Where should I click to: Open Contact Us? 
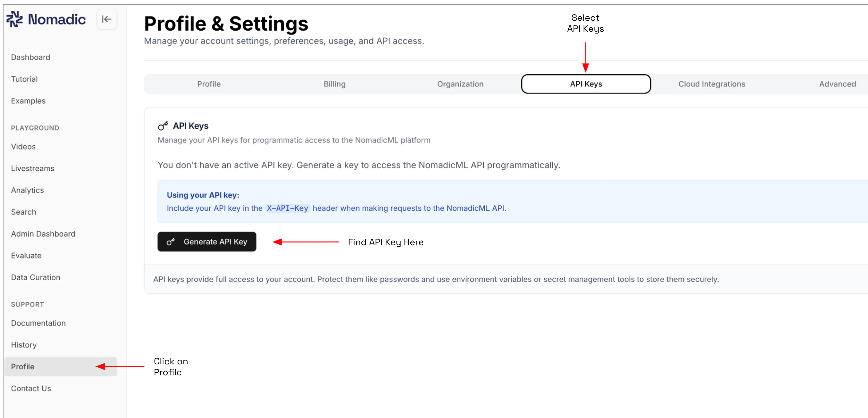click(31, 389)
